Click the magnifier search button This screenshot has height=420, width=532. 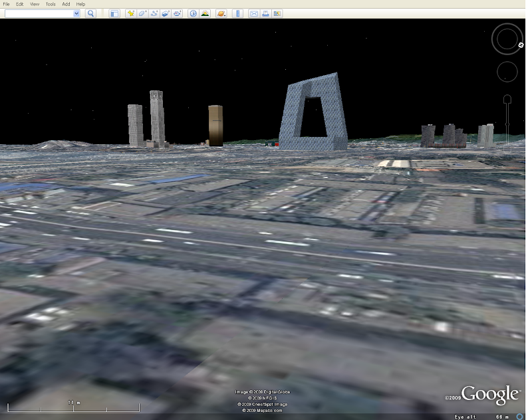[x=91, y=13]
